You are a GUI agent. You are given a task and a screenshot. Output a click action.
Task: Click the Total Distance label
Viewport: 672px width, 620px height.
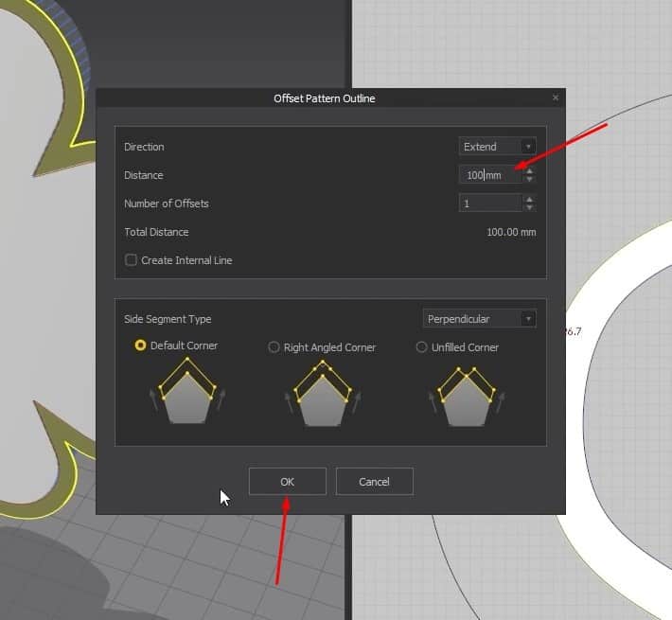156,232
